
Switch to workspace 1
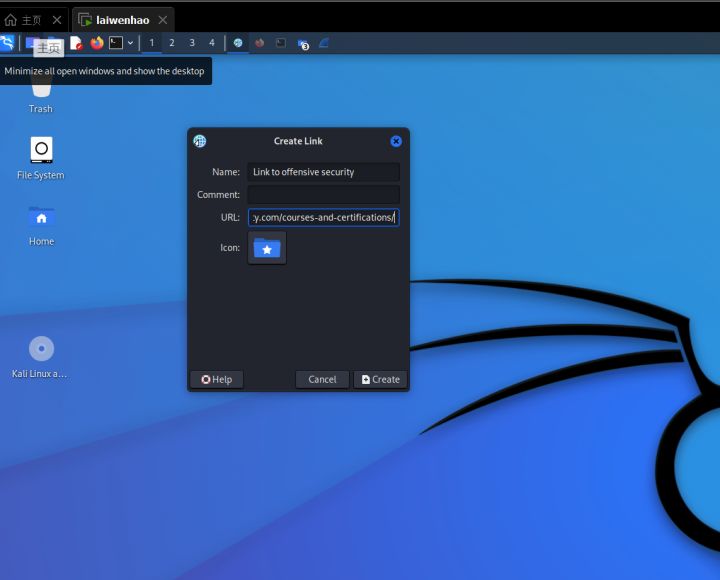[152, 43]
